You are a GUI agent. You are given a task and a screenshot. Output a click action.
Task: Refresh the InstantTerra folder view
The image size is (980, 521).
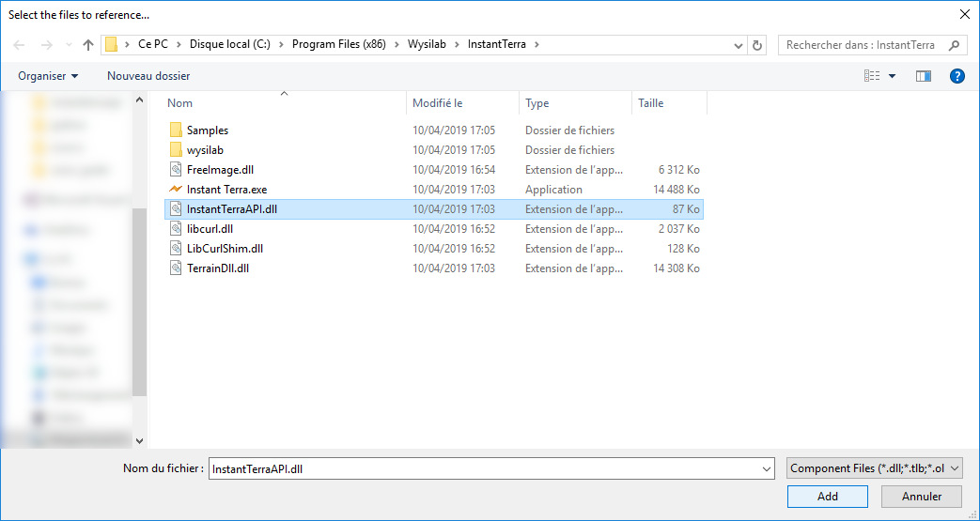coord(757,45)
